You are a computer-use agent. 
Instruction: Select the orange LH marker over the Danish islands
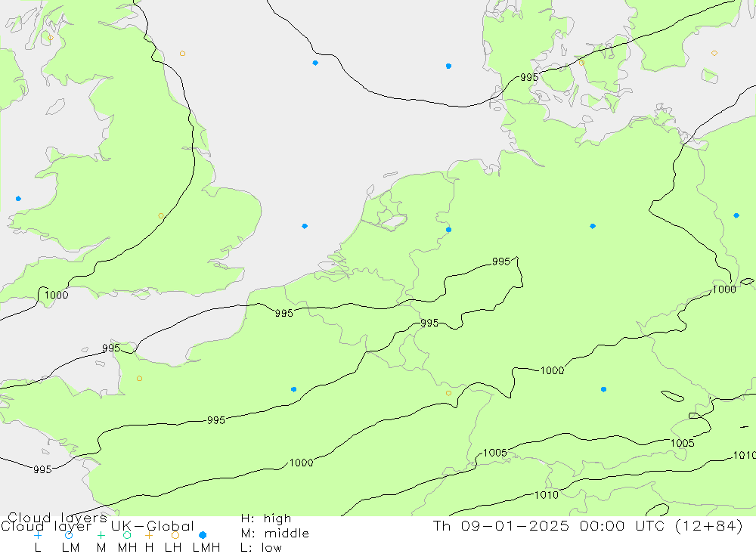[581, 63]
